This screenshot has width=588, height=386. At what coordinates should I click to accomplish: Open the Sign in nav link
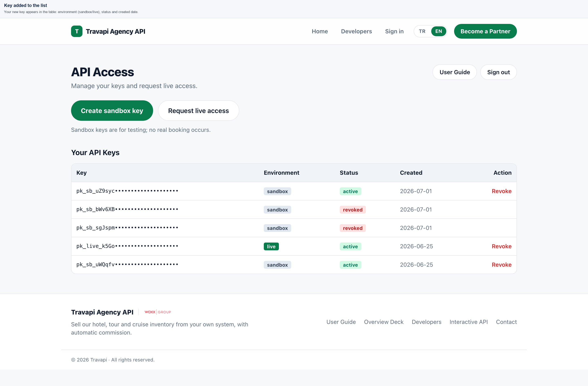click(394, 31)
